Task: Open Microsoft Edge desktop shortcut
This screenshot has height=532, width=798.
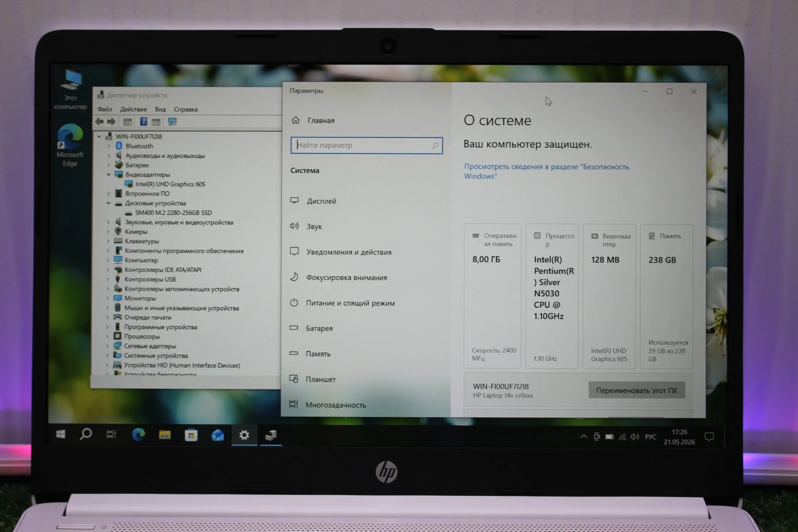Action: (x=70, y=145)
